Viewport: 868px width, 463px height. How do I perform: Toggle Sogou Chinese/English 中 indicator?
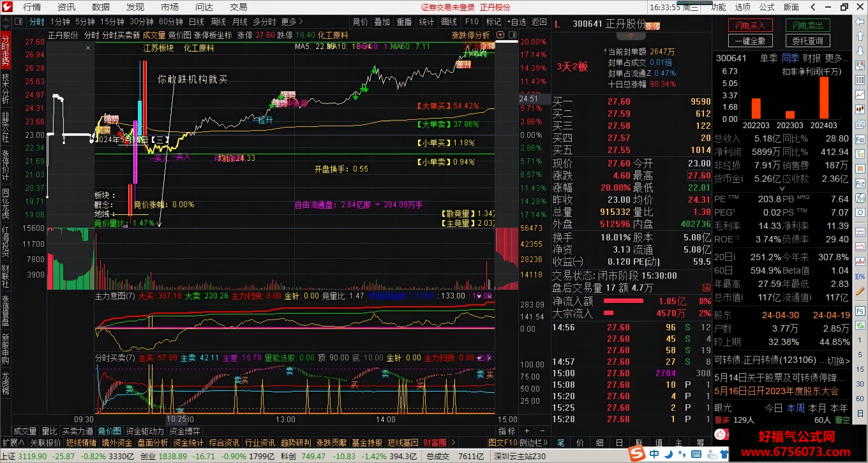(x=654, y=454)
